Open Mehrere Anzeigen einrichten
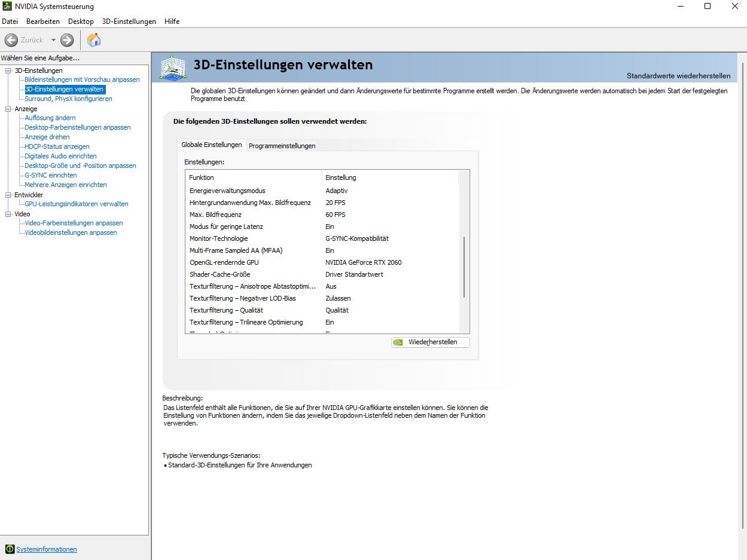Viewport: 747px width, 560px height. [x=66, y=185]
